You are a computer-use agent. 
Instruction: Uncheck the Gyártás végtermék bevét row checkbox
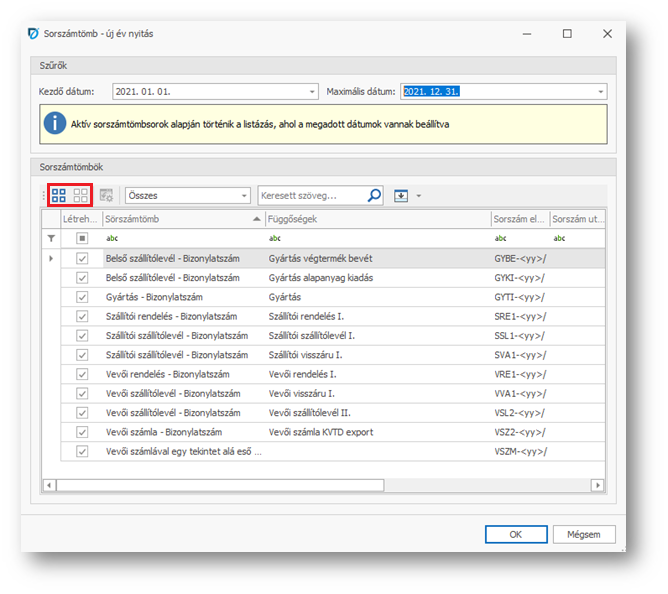pyautogui.click(x=82, y=258)
